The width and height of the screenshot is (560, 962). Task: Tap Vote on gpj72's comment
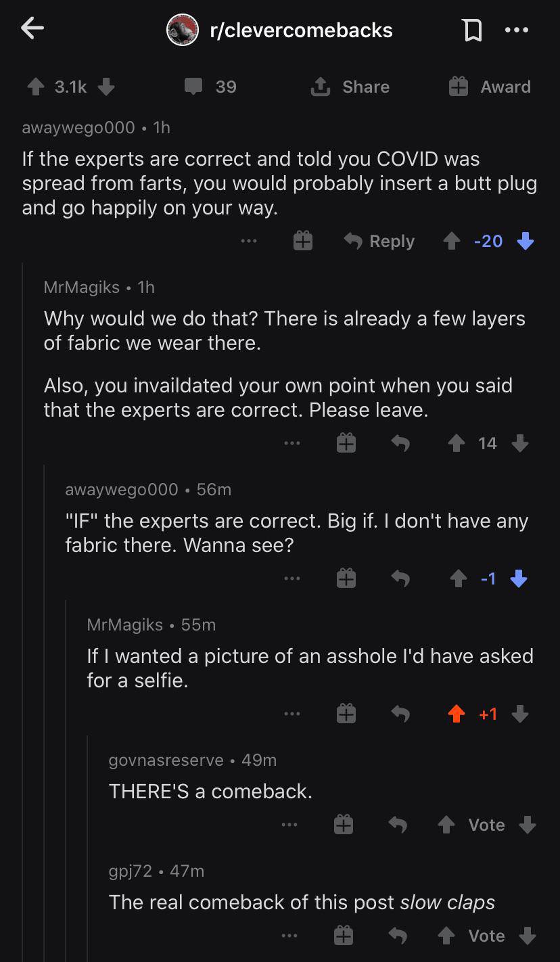[x=486, y=935]
